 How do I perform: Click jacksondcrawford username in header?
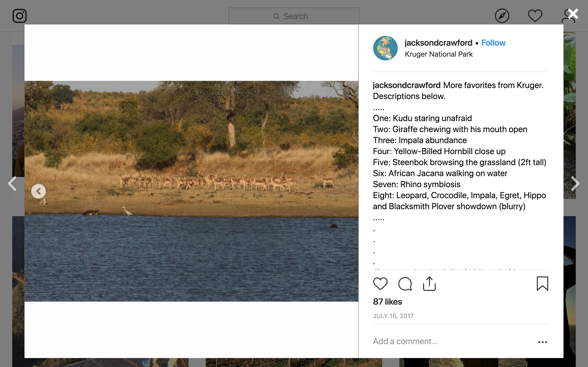pos(438,43)
